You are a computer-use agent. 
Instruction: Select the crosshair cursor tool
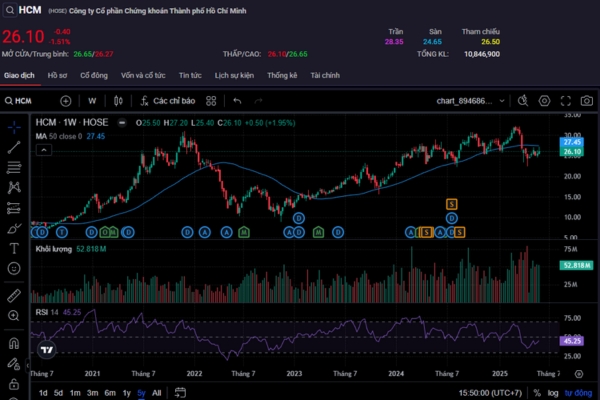pos(14,127)
